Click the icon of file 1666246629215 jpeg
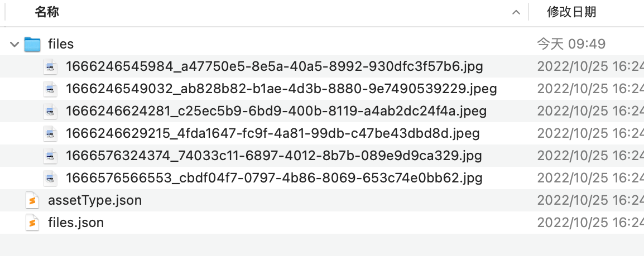 [50, 133]
